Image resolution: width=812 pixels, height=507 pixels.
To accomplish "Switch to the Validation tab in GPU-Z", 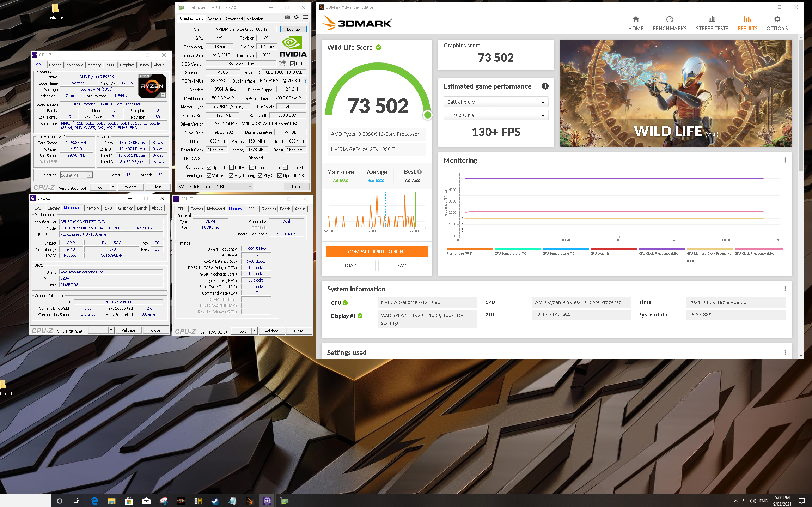I will [255, 19].
